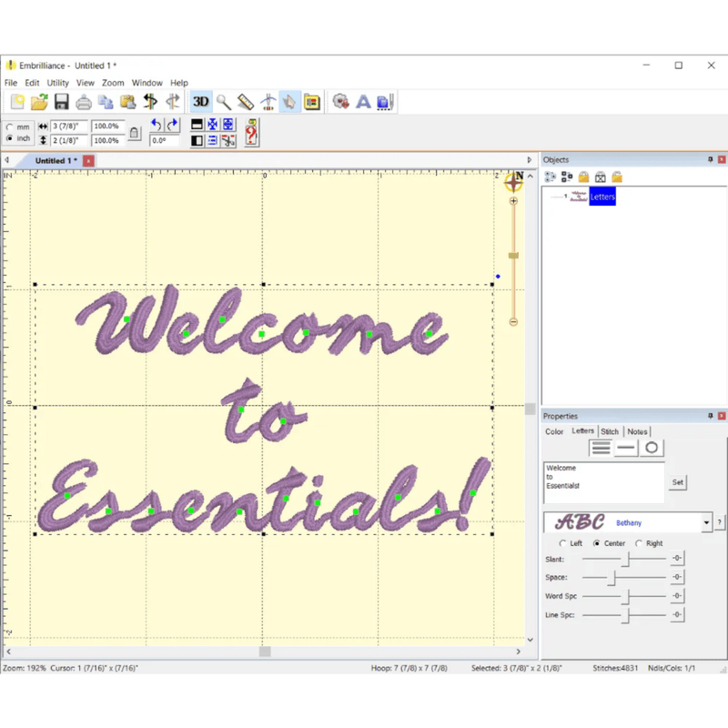Click the blue redo arrow
The width and height of the screenshot is (728, 728).
coord(172,125)
